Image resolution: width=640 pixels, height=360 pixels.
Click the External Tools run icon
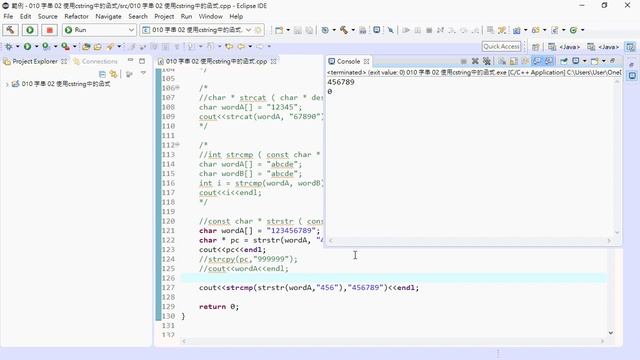click(x=65, y=47)
